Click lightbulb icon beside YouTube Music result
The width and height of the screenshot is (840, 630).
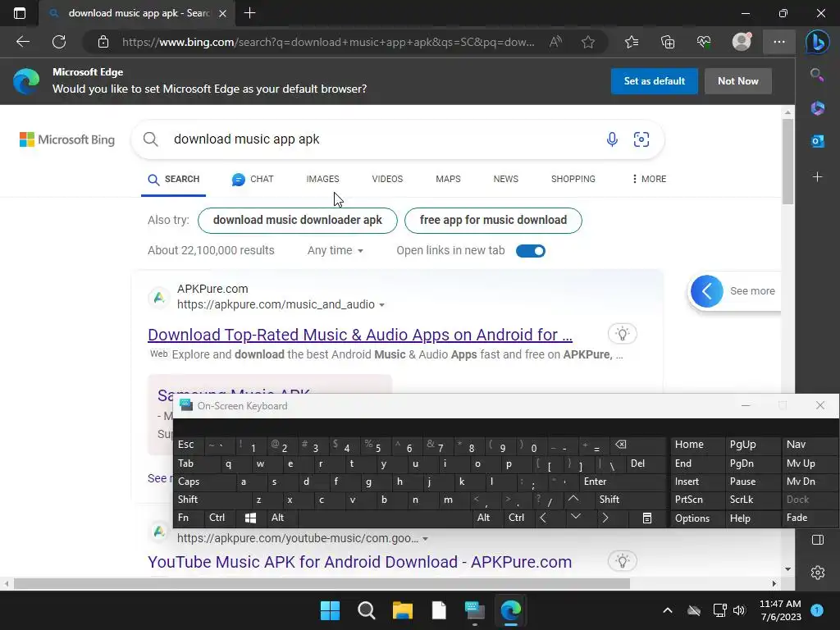623,561
